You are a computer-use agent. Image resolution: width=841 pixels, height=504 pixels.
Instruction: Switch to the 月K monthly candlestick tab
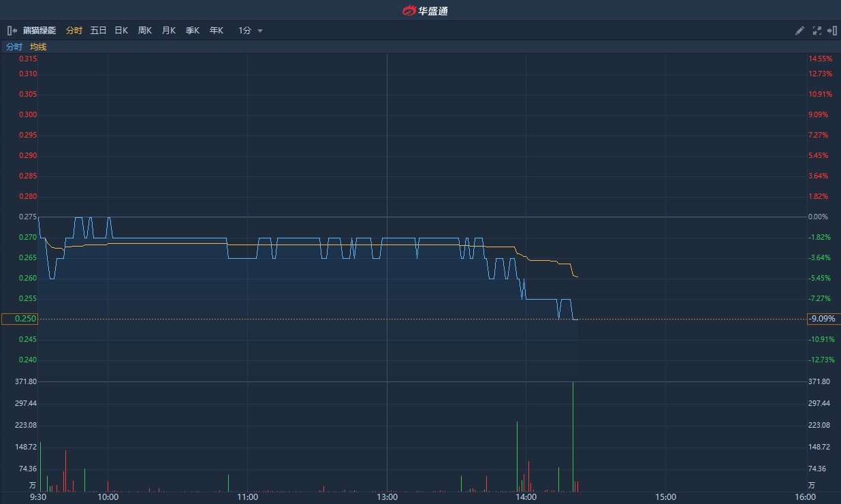point(169,31)
